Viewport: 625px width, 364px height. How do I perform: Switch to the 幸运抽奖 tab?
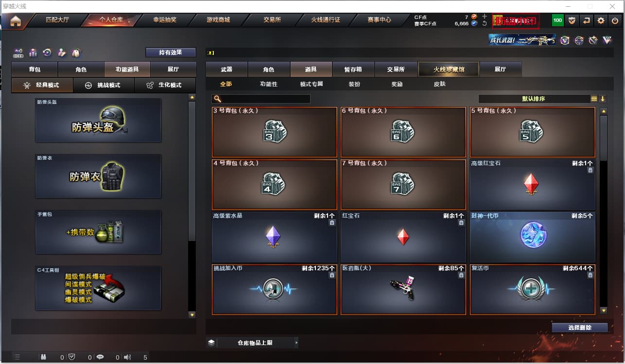165,20
